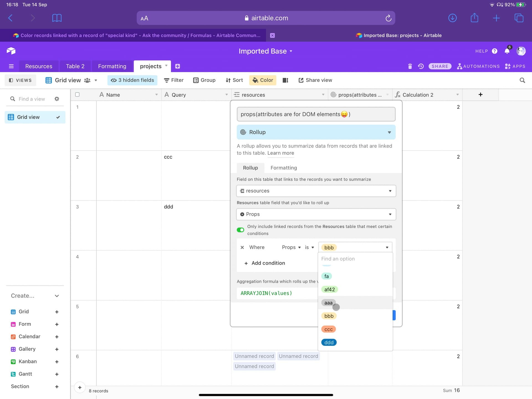Open a new Safari tab
The image size is (532, 399).
pos(496,18)
